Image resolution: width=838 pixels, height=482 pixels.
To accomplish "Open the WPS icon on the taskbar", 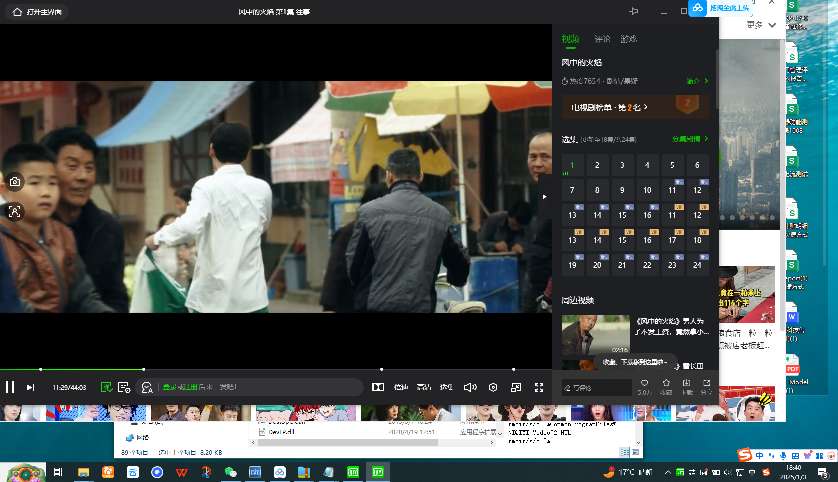I will [182, 472].
